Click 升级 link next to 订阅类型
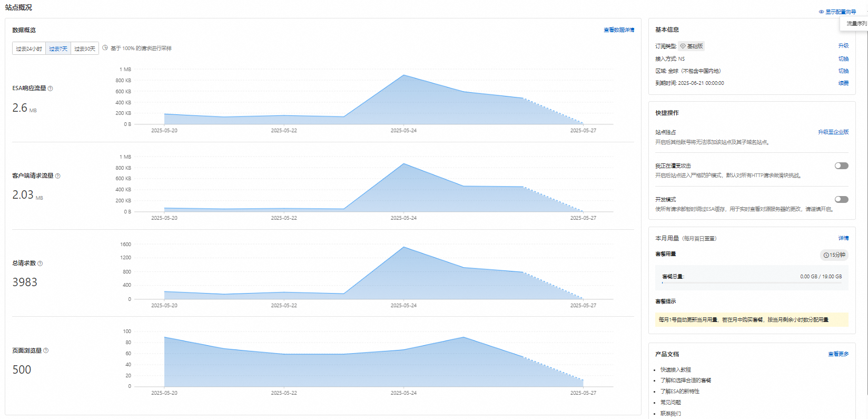This screenshot has width=868, height=419. pos(844,46)
